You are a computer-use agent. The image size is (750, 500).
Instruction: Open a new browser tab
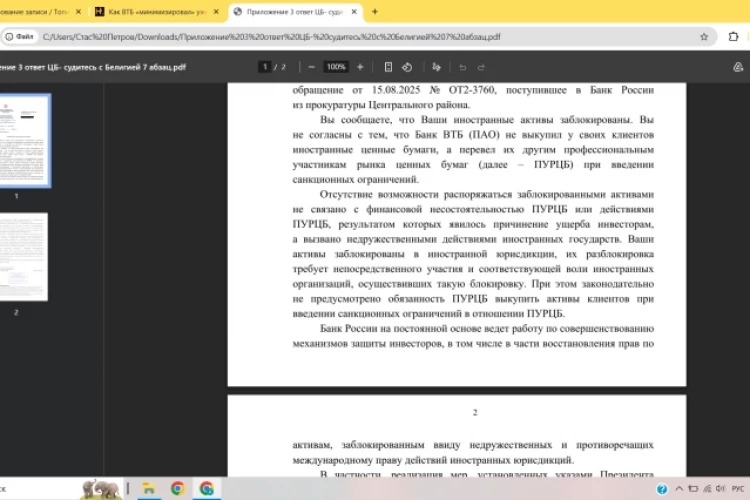pos(375,11)
